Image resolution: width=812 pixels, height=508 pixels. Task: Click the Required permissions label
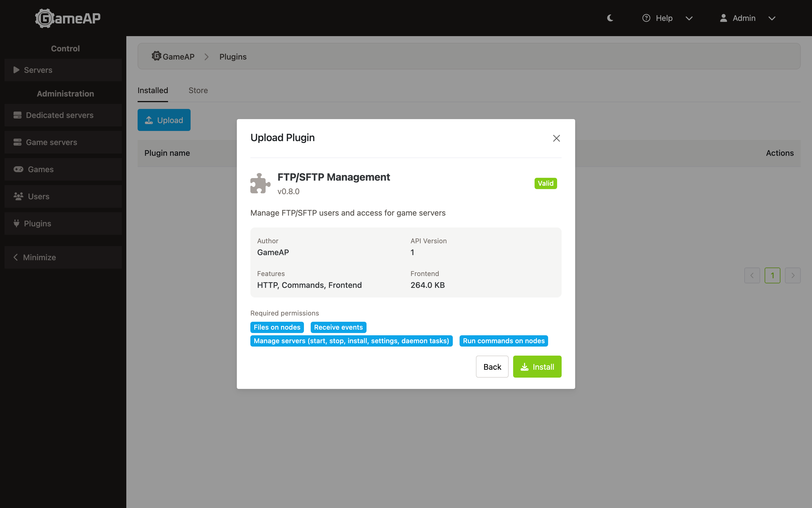(x=284, y=313)
